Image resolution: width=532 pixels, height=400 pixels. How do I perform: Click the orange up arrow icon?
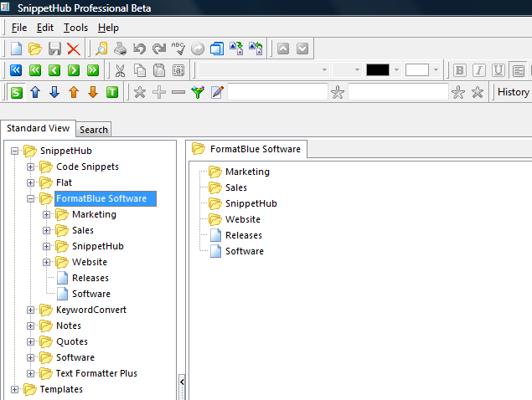click(x=74, y=92)
